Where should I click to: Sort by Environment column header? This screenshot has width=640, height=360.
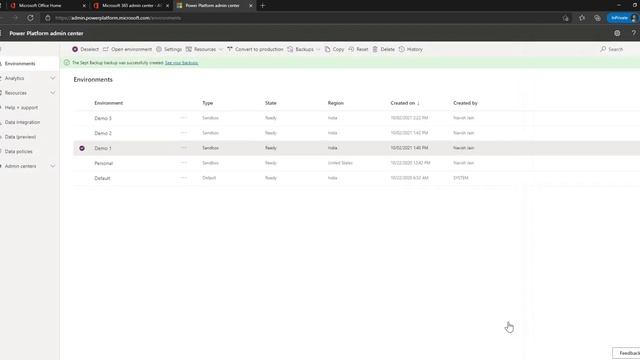click(109, 103)
